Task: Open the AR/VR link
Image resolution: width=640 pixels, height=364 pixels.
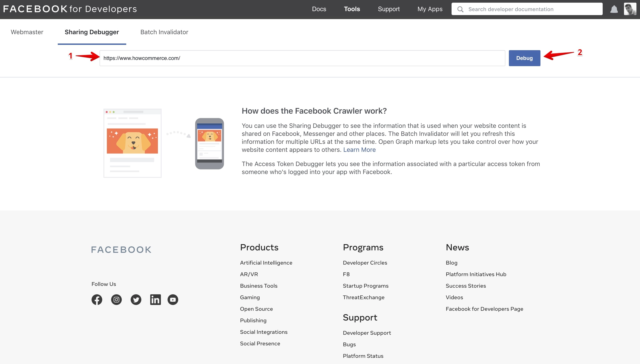Action: pyautogui.click(x=249, y=274)
